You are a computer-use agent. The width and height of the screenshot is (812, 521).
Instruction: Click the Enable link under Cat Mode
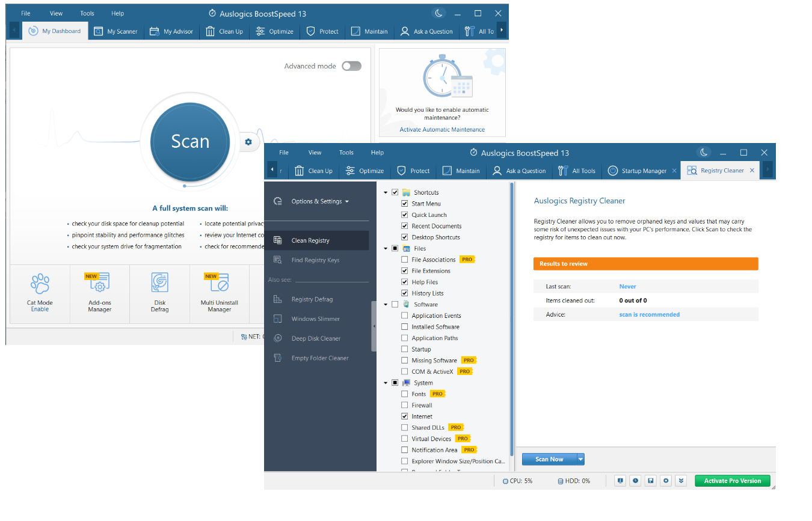[40, 309]
